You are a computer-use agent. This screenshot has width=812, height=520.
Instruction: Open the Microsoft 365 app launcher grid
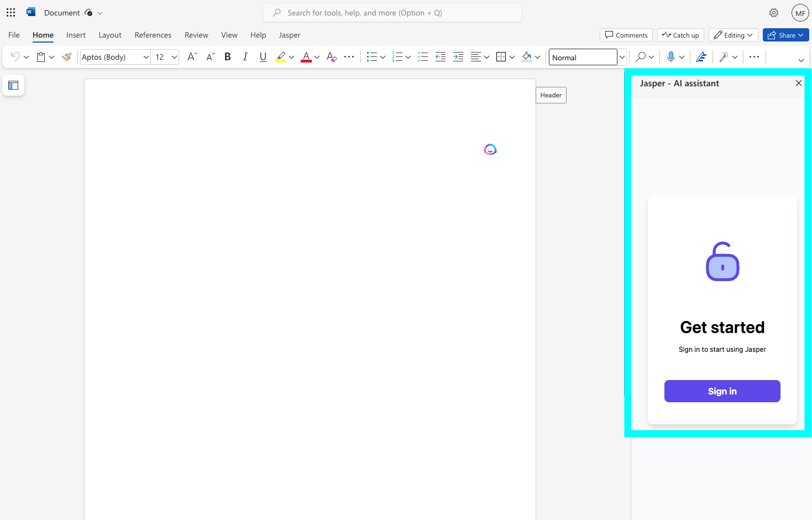11,12
